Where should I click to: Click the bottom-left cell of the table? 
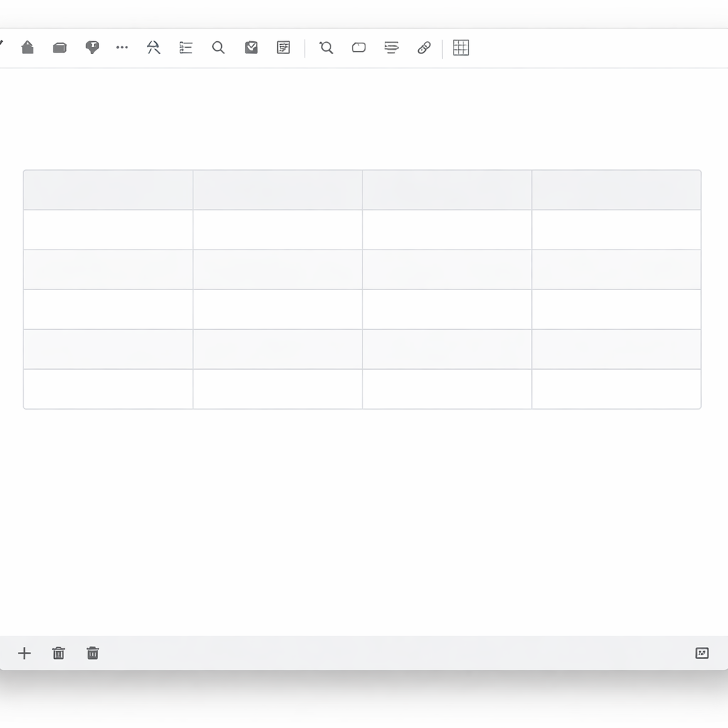[108, 389]
